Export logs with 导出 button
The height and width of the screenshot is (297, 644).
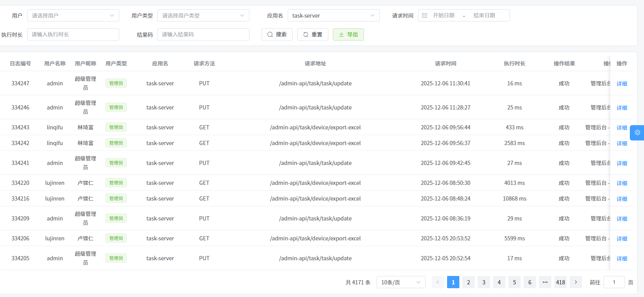[348, 34]
